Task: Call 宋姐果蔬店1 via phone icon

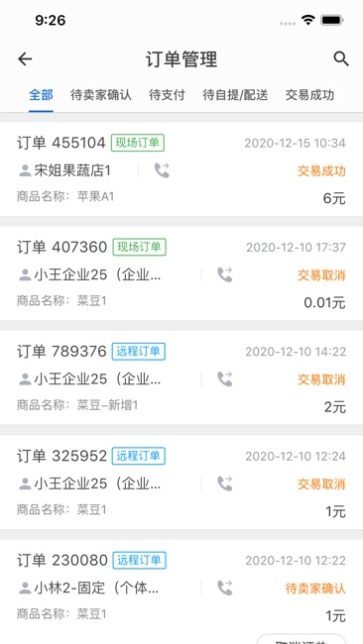Action: (x=162, y=170)
